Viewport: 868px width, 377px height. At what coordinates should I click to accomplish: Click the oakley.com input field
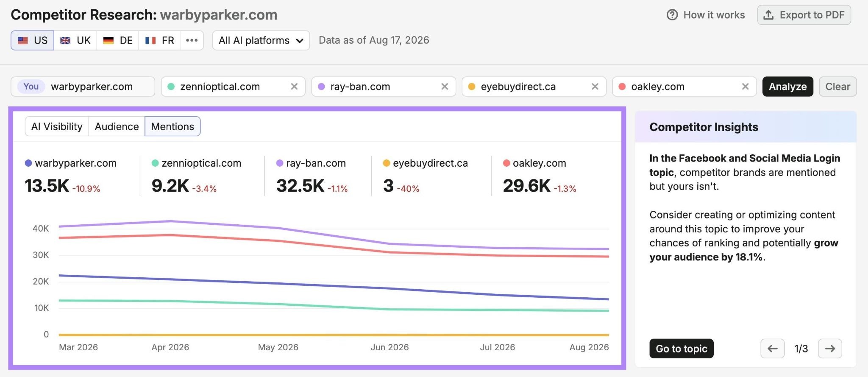pyautogui.click(x=684, y=87)
